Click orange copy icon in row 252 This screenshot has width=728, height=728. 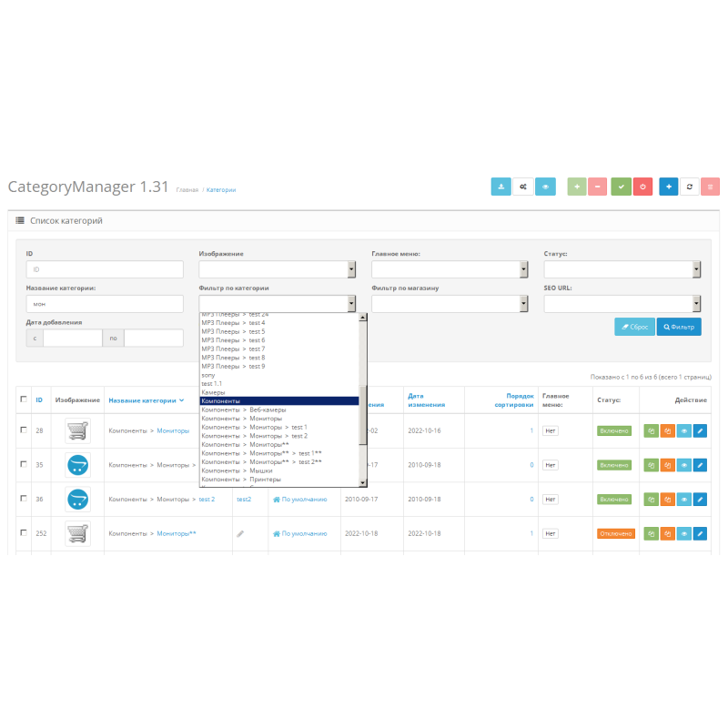[668, 534]
